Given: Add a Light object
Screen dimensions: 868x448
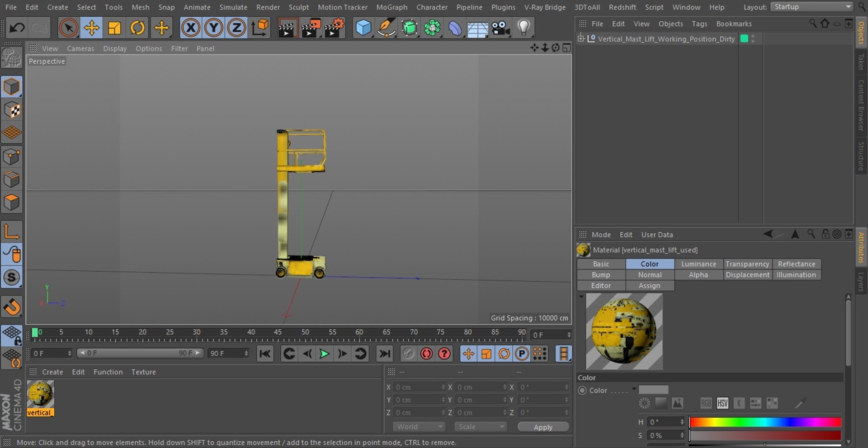Looking at the screenshot, I should click(524, 28).
